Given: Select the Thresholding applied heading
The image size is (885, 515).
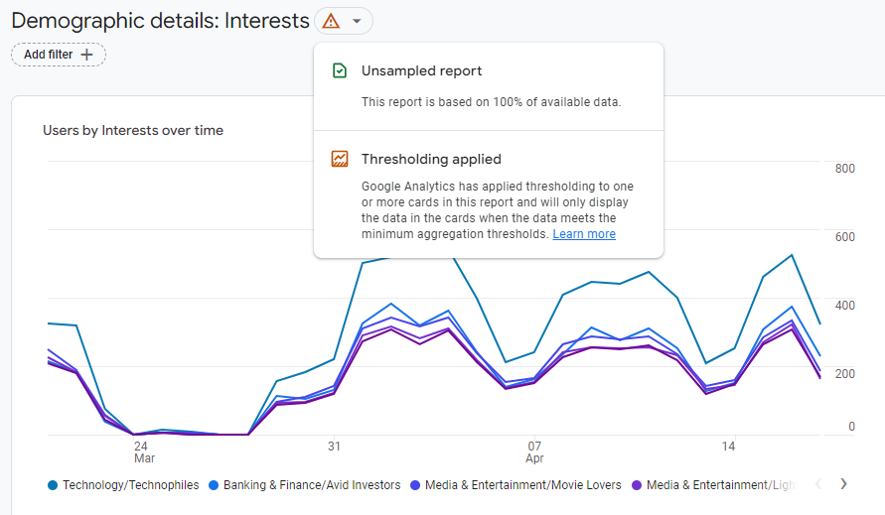Looking at the screenshot, I should point(431,159).
